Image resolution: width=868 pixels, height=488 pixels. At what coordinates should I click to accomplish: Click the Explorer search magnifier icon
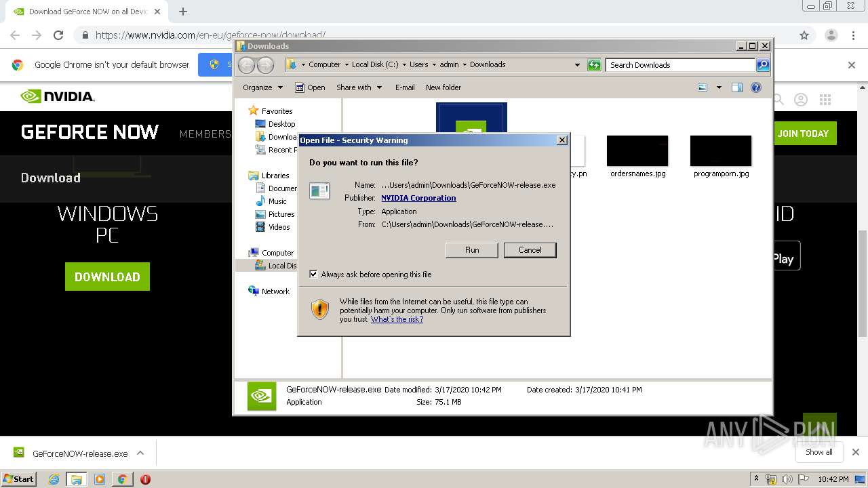[763, 65]
